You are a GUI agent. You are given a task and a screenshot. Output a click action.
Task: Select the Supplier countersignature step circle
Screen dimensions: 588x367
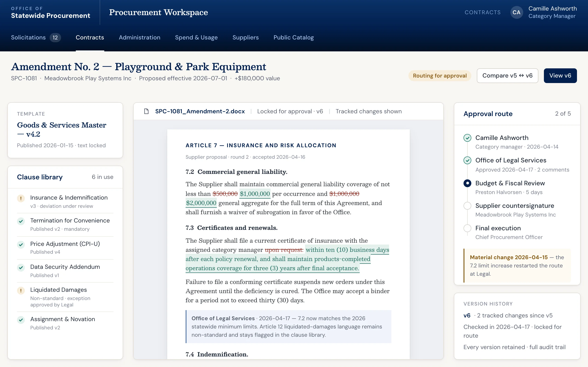tap(467, 206)
